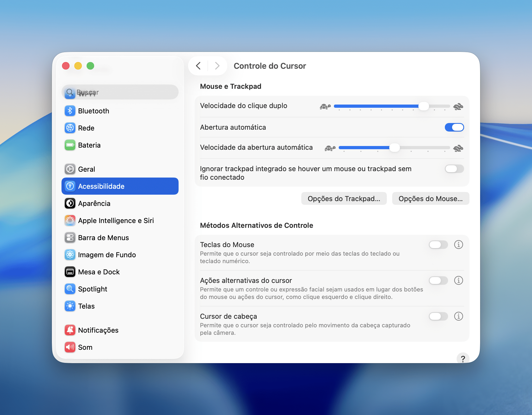Click the Spotlight magnifier icon
Screen dimensions: 532x415
[70, 289]
